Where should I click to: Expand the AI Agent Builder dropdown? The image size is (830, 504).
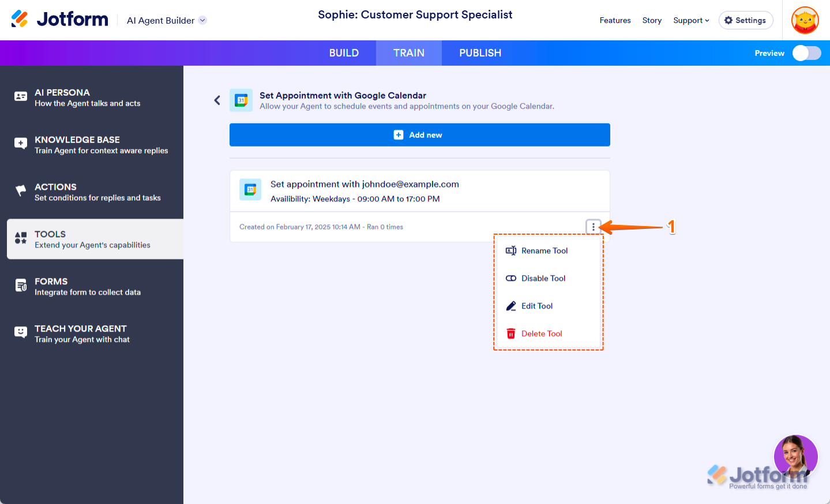click(202, 20)
